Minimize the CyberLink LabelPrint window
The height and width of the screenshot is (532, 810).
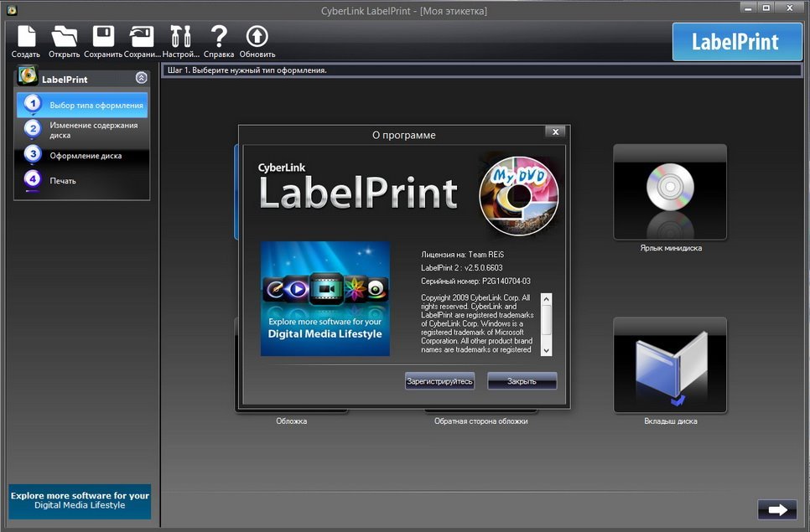coord(747,8)
